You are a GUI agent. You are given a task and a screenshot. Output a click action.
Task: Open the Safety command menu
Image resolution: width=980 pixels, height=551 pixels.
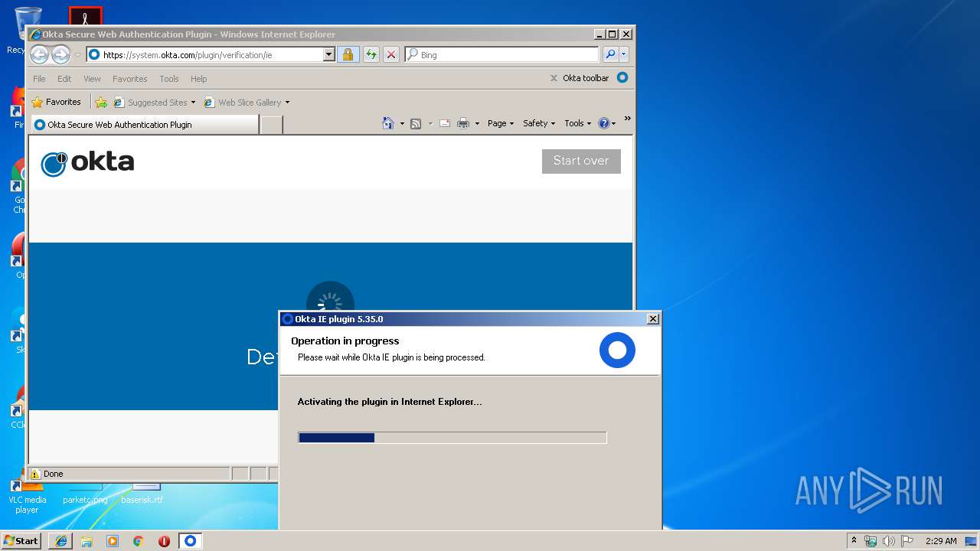tap(539, 123)
